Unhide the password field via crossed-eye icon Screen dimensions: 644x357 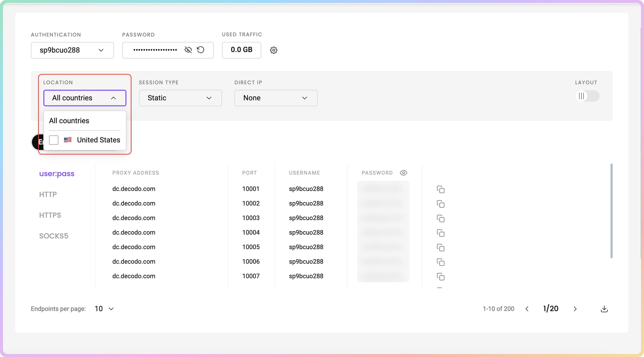coord(188,50)
